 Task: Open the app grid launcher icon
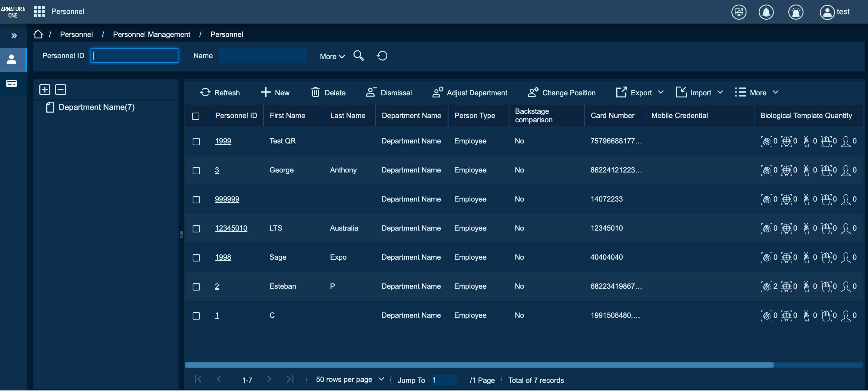tap(39, 11)
